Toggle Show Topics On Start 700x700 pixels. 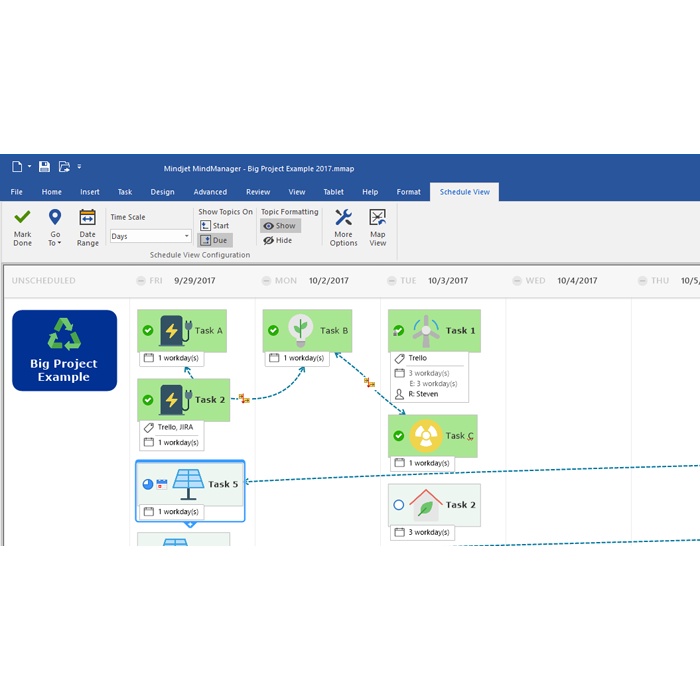pos(215,226)
